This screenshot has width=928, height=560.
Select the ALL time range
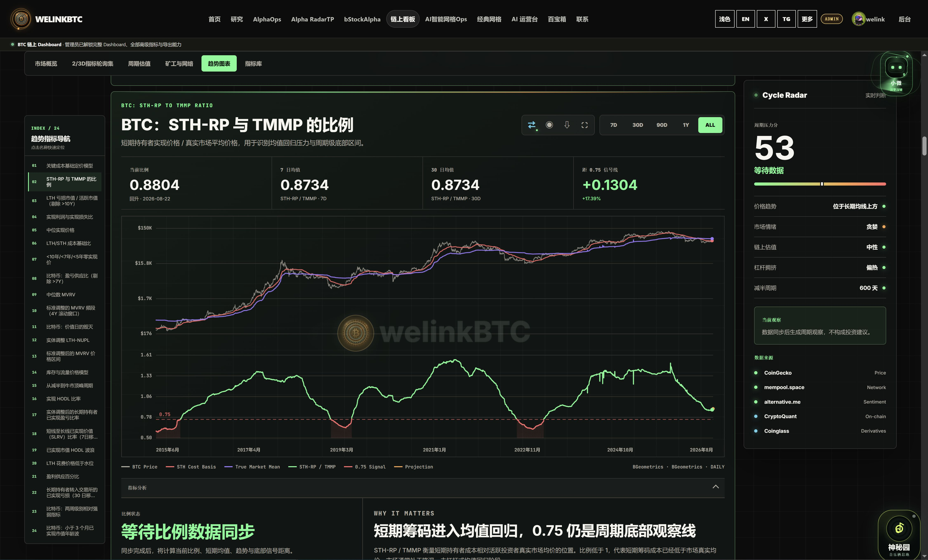(x=710, y=125)
